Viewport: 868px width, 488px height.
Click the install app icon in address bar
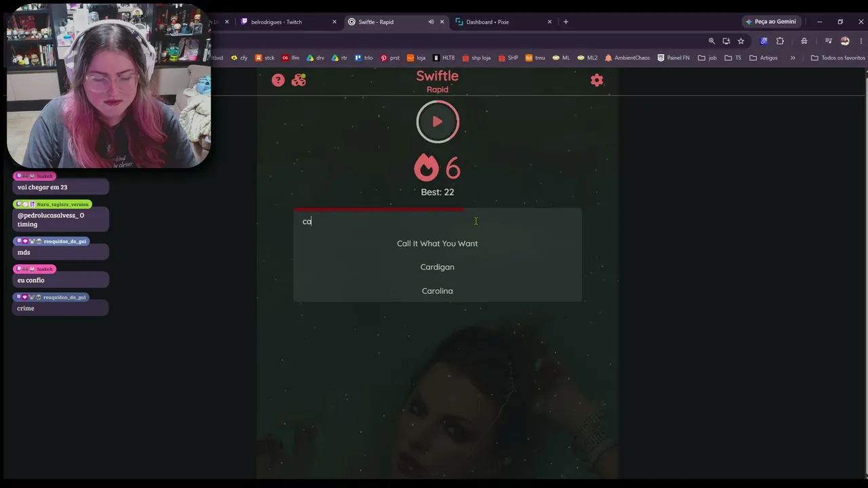pos(726,41)
